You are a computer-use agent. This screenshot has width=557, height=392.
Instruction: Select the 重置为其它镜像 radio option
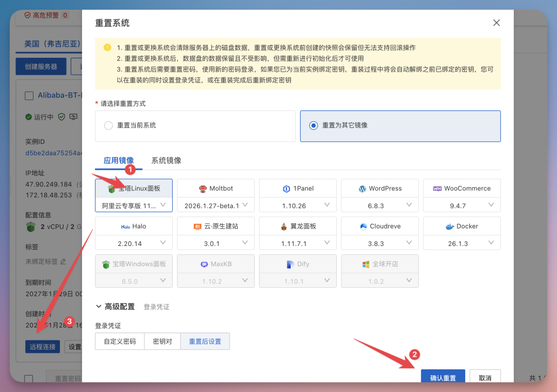pyautogui.click(x=314, y=126)
